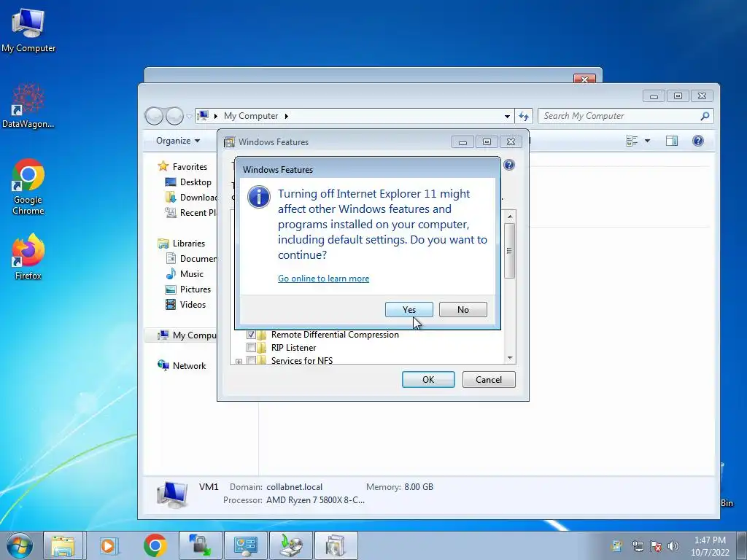Click My Computer in the address path
747x560 pixels.
click(x=251, y=116)
